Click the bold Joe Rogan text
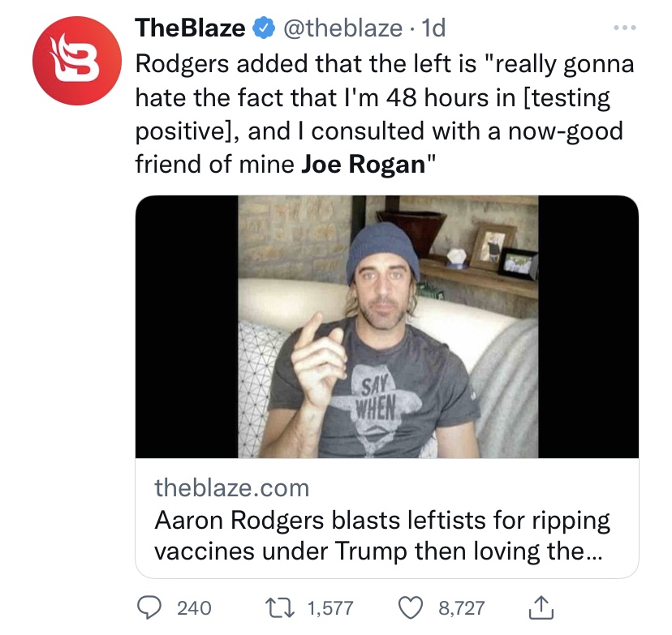Screen dimensions: 672x635 pos(362,164)
